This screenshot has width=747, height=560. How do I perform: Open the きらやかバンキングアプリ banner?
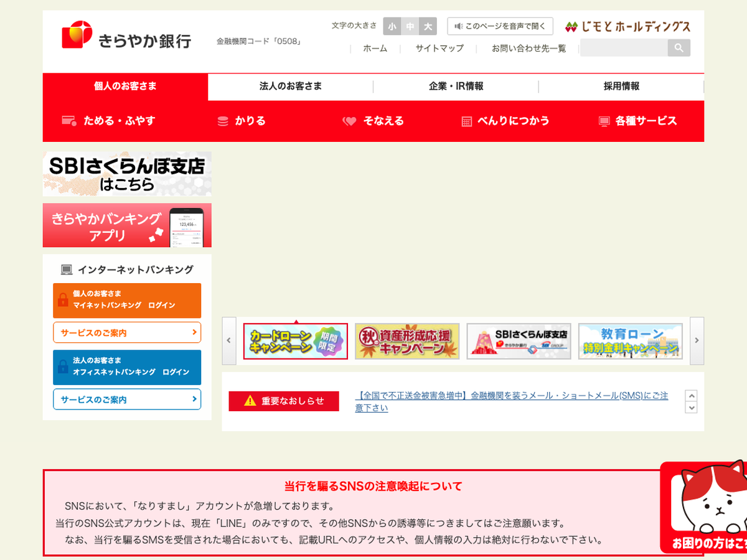[x=127, y=225]
